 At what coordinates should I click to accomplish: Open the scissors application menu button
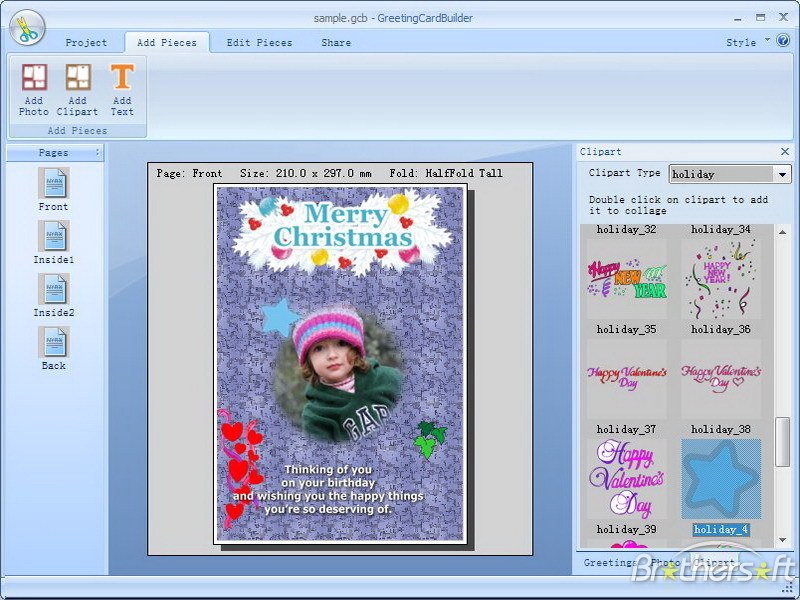[x=27, y=28]
